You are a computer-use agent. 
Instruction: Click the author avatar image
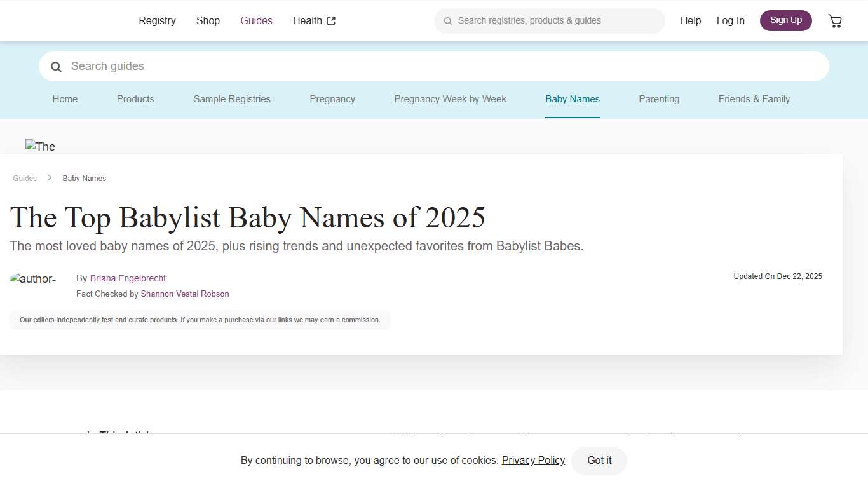click(x=33, y=278)
